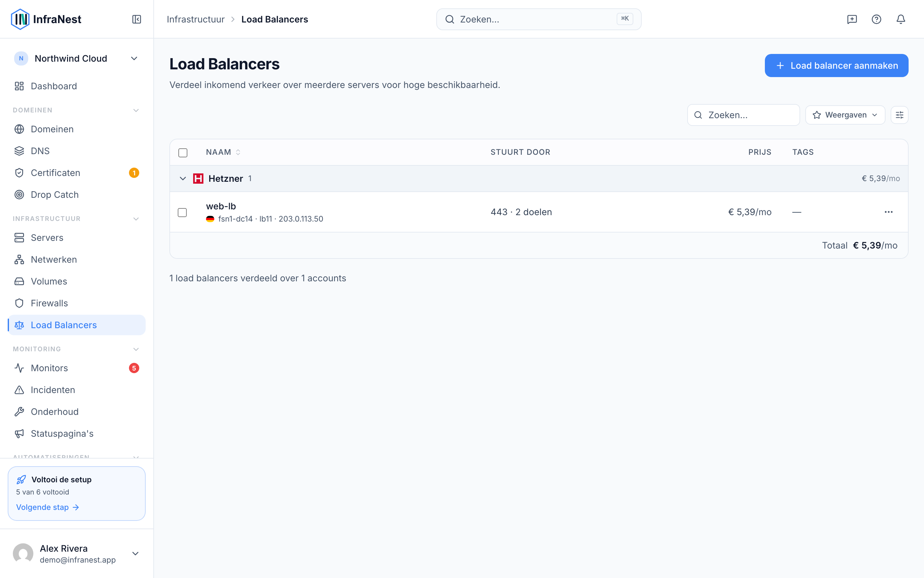This screenshot has width=924, height=578.
Task: Focus the global Zoeken search field
Action: 539,19
